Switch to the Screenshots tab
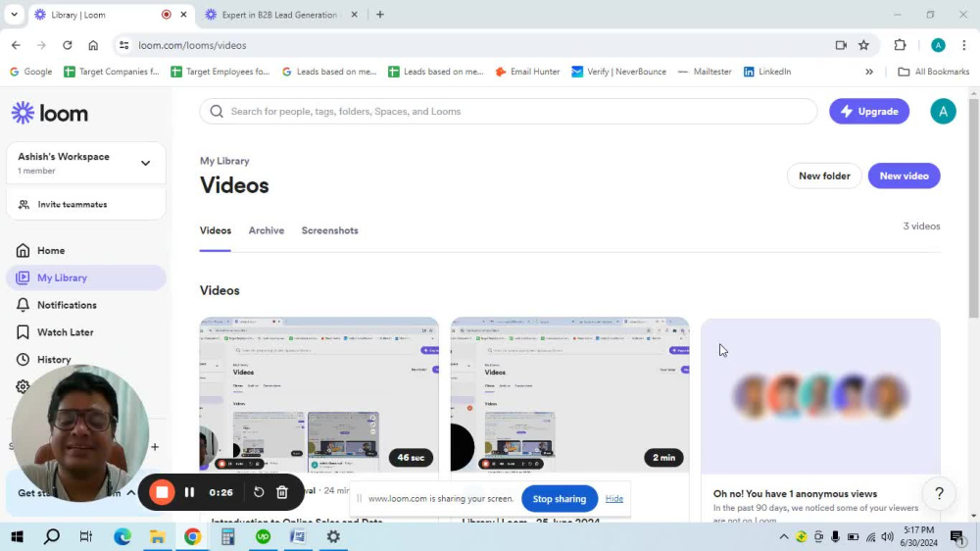The height and width of the screenshot is (551, 980). click(329, 230)
